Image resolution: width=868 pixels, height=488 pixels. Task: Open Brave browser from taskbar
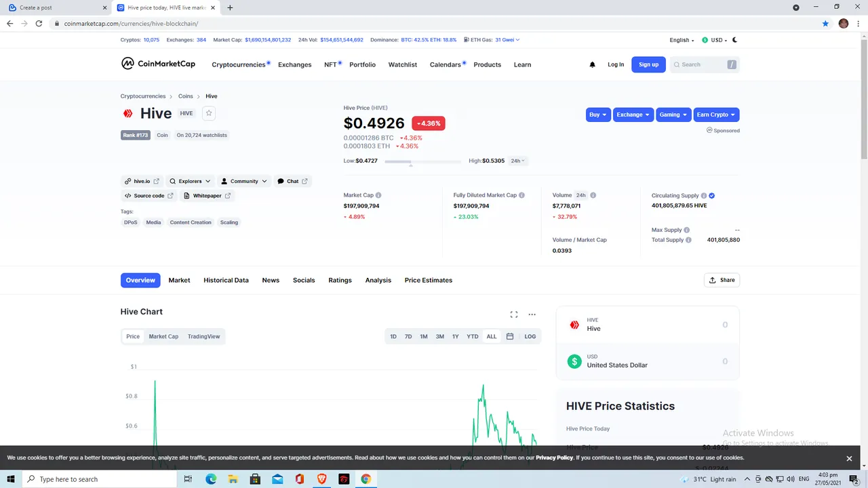[321, 479]
